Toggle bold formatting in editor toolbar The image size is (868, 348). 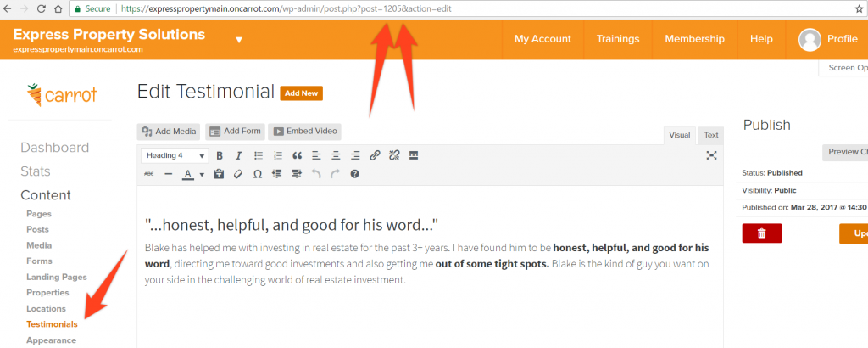[220, 155]
